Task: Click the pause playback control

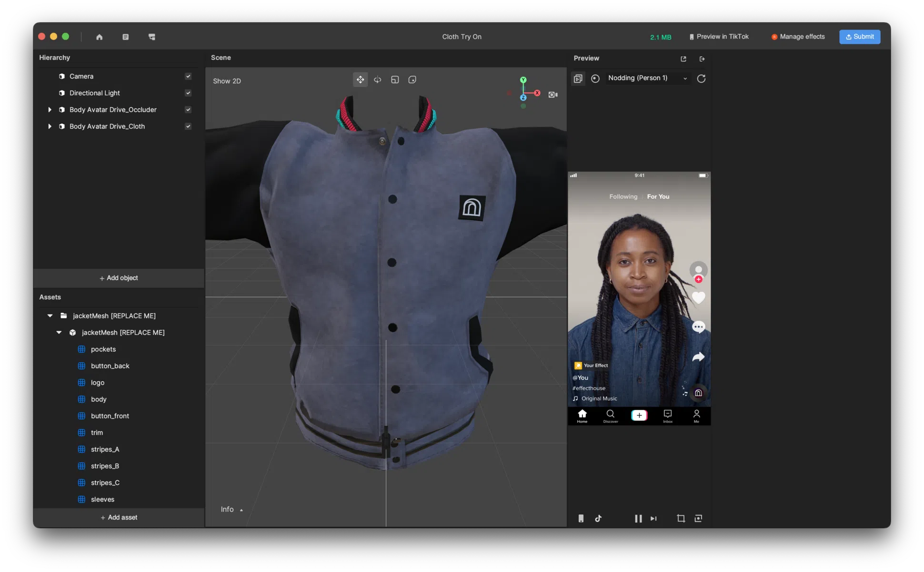Action: tap(638, 518)
